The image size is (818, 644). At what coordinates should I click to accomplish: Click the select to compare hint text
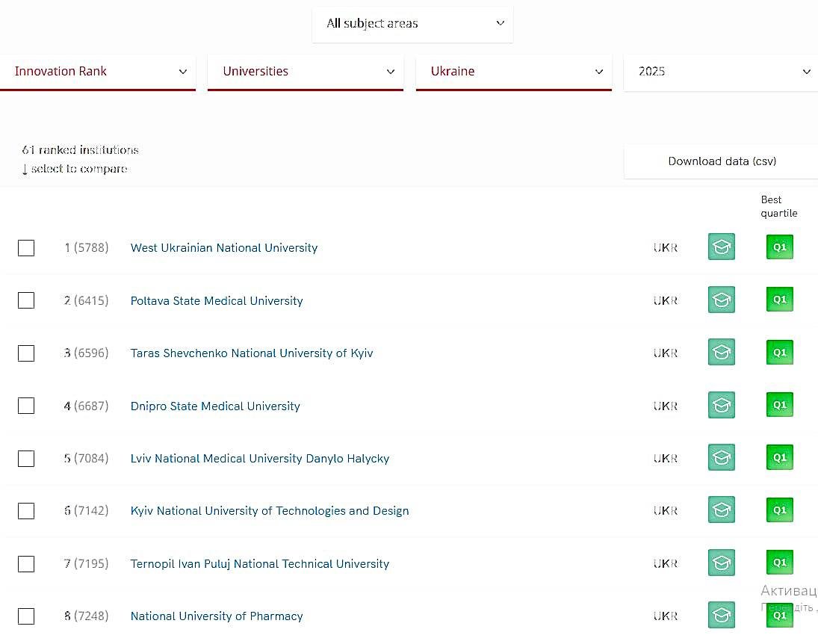pyautogui.click(x=75, y=169)
